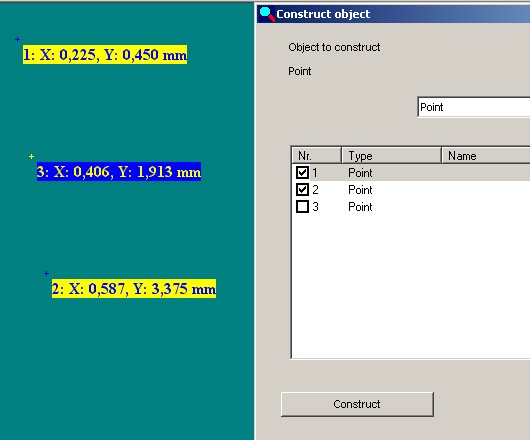Click the Type column header
The height and width of the screenshot is (440, 530).
pos(391,155)
